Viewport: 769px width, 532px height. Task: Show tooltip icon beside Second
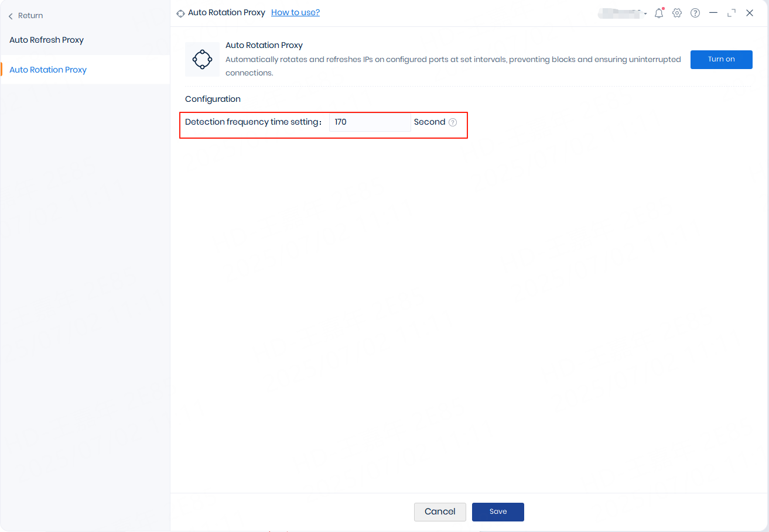click(453, 122)
